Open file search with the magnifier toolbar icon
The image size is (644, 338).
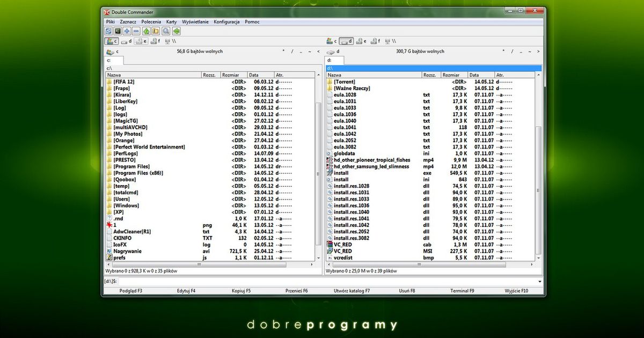click(x=166, y=31)
